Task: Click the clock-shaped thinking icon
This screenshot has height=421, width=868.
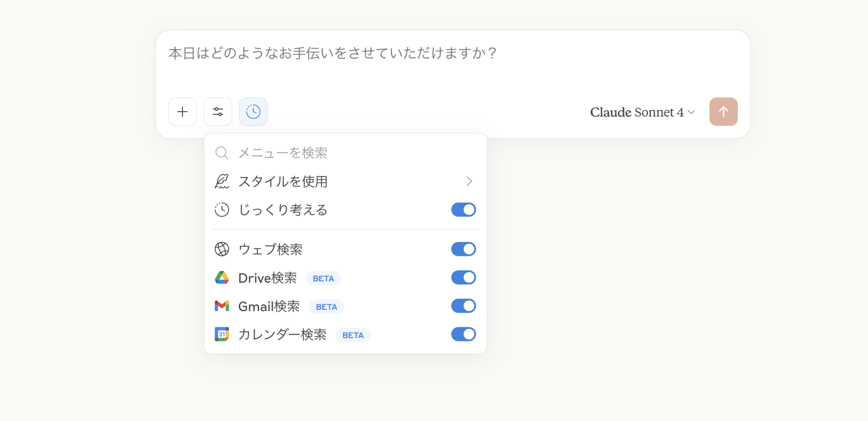Action: 253,112
